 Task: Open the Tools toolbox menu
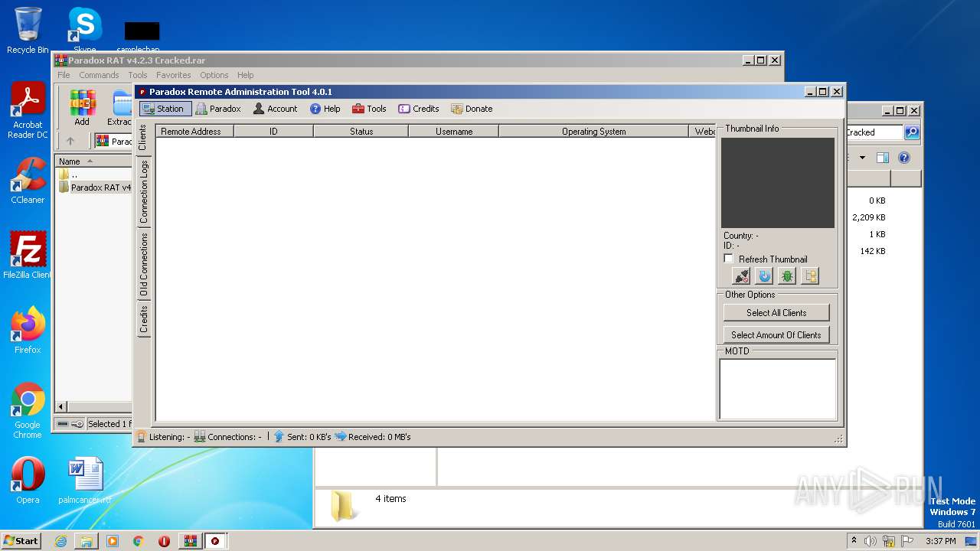[369, 109]
